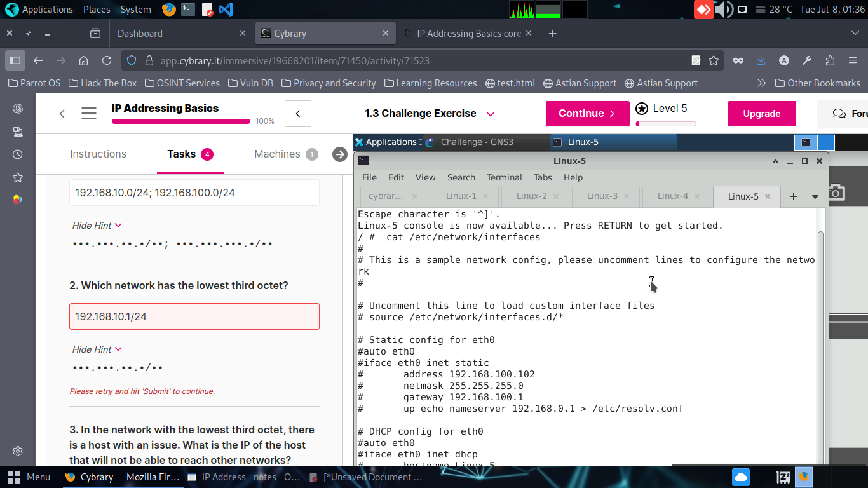
Task: Toggle the Firefox sidebar button
Action: pyautogui.click(x=16, y=60)
